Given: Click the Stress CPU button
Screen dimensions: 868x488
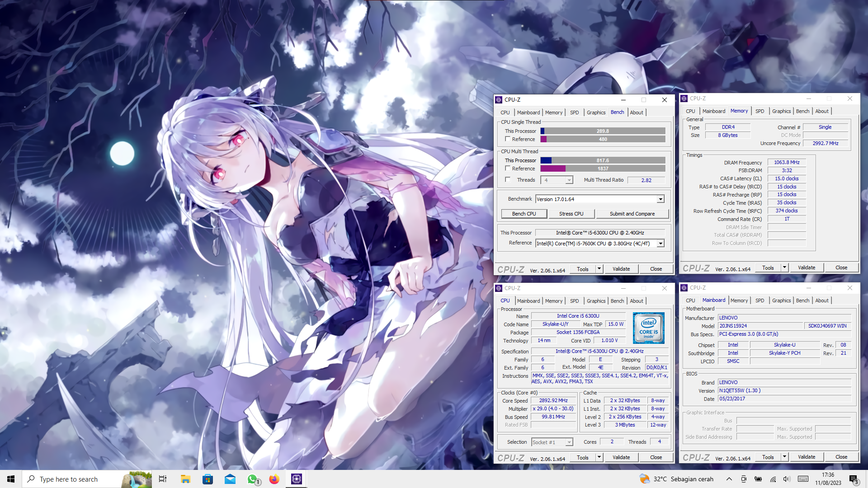Looking at the screenshot, I should (x=571, y=214).
